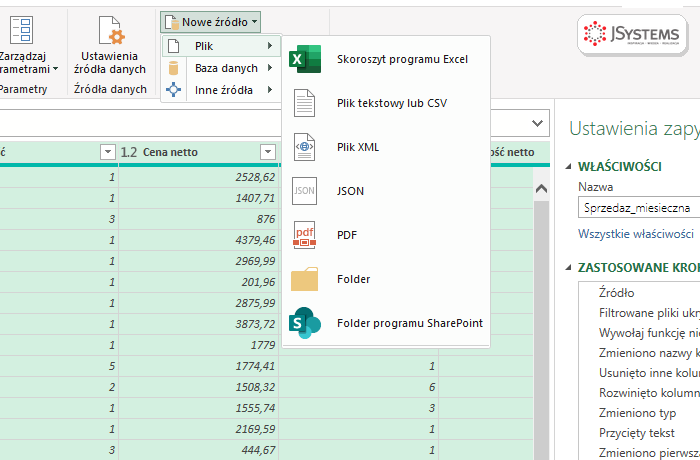Screen dimensions: 700x460
Task: Open filter dropdown left of Cena netto
Action: 108,152
